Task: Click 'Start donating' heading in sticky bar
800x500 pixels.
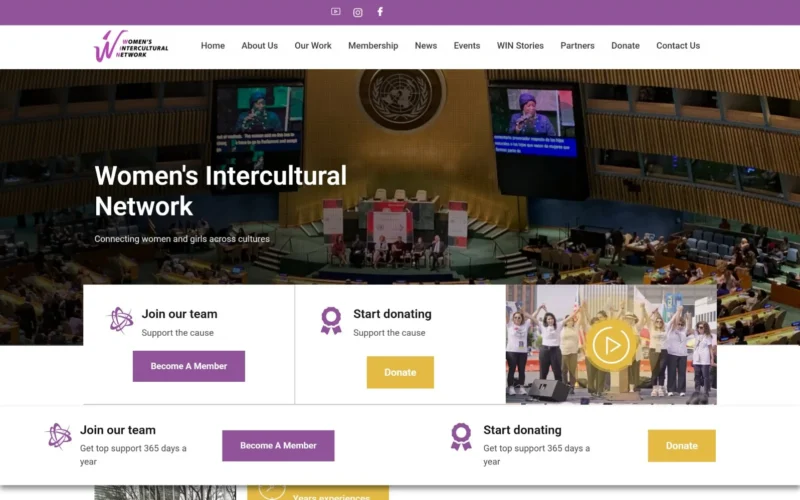Action: (522, 430)
